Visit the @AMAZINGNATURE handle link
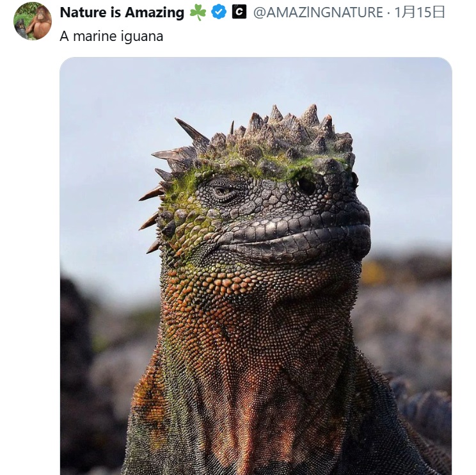 [318, 12]
